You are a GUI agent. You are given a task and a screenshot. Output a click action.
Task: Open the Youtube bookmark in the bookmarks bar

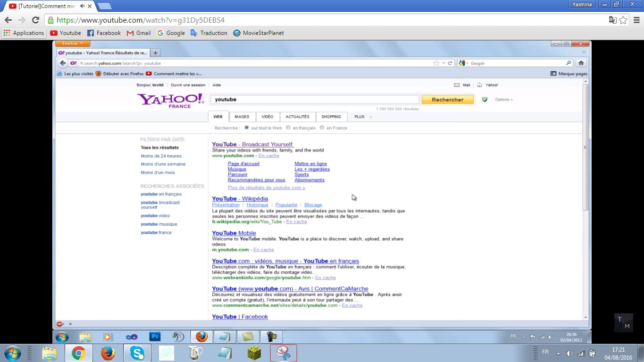(x=66, y=33)
